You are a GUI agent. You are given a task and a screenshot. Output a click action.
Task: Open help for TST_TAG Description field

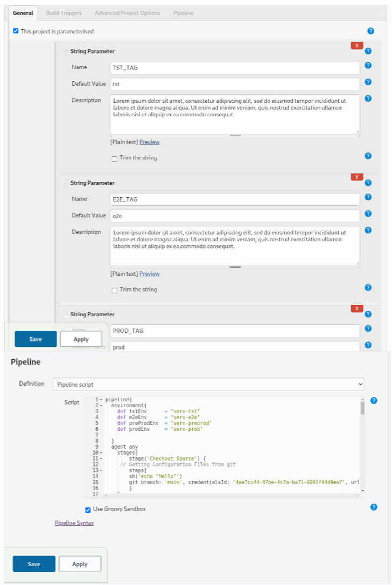(x=368, y=99)
